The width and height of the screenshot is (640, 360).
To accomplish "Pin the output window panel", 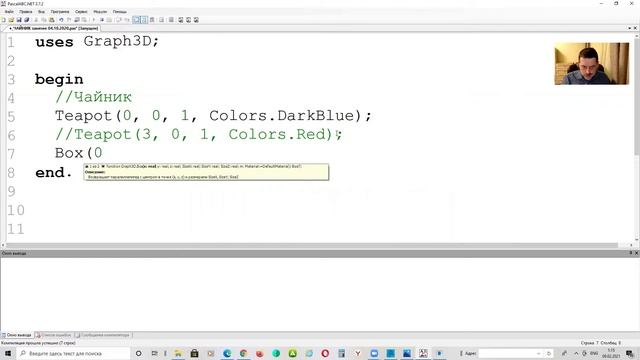I will [631, 253].
